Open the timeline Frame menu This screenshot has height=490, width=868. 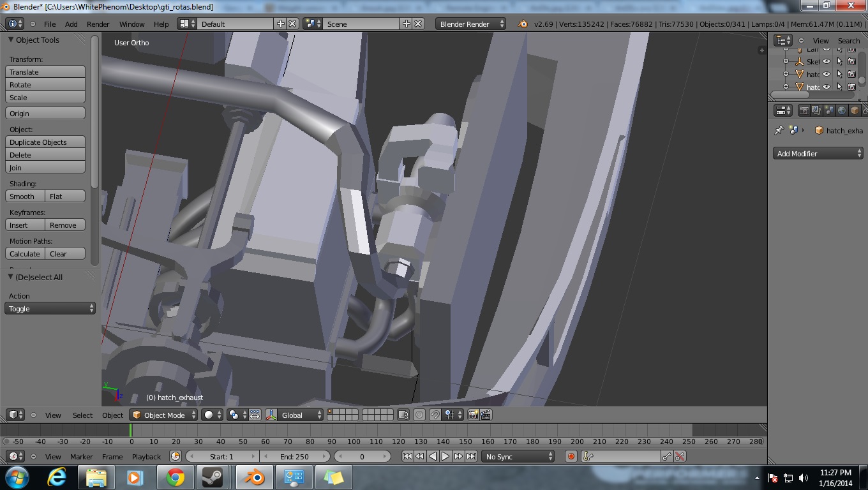(112, 457)
